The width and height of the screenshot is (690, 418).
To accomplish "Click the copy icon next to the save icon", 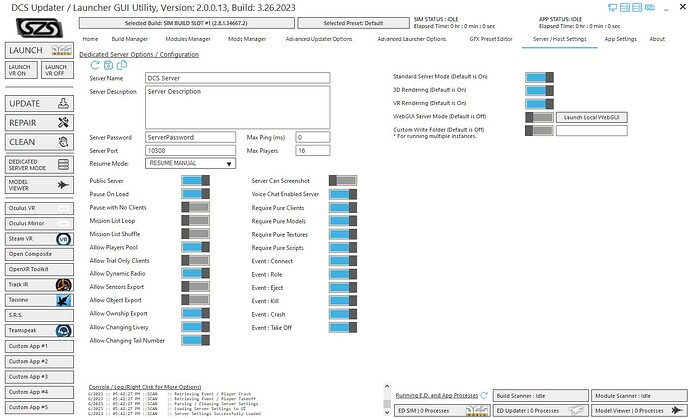I will tap(122, 65).
